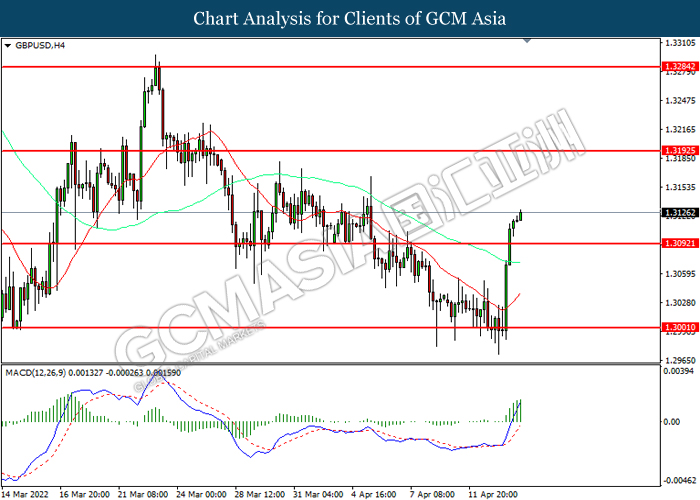
Task: Select the 1.30010 support price label
Action: pyautogui.click(x=679, y=327)
